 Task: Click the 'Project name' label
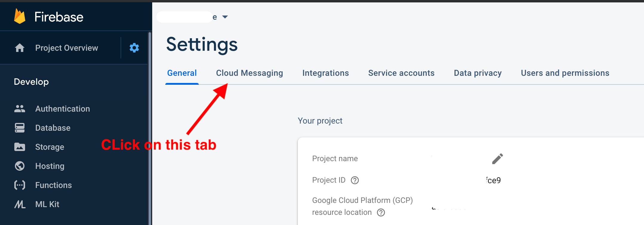335,158
